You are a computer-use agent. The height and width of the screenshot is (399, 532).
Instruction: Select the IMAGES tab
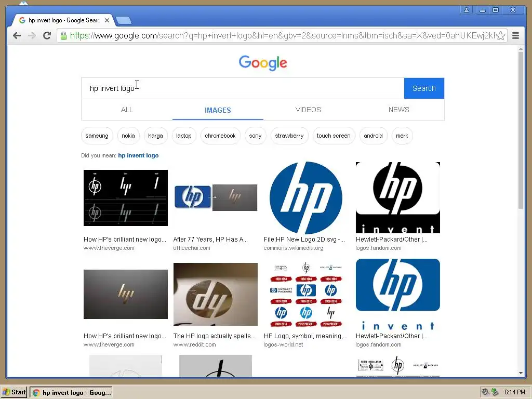click(x=218, y=110)
